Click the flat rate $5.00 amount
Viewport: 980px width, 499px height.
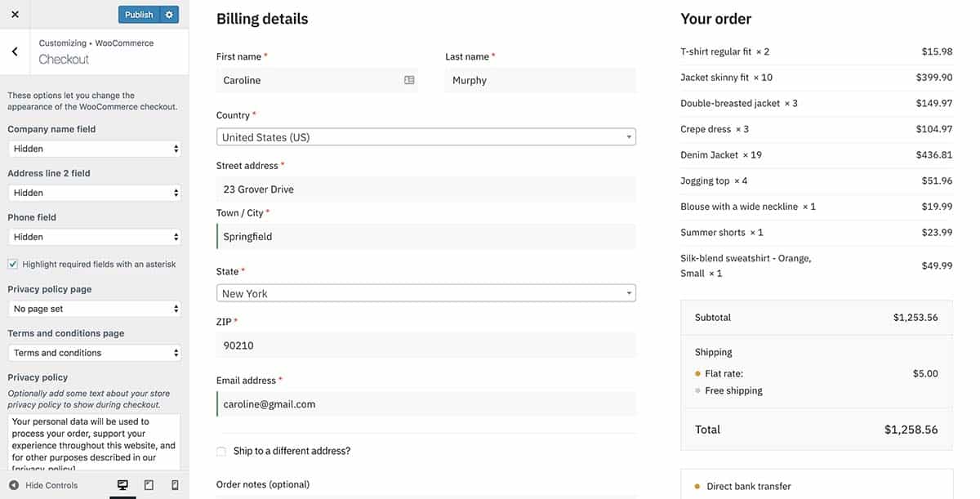925,374
